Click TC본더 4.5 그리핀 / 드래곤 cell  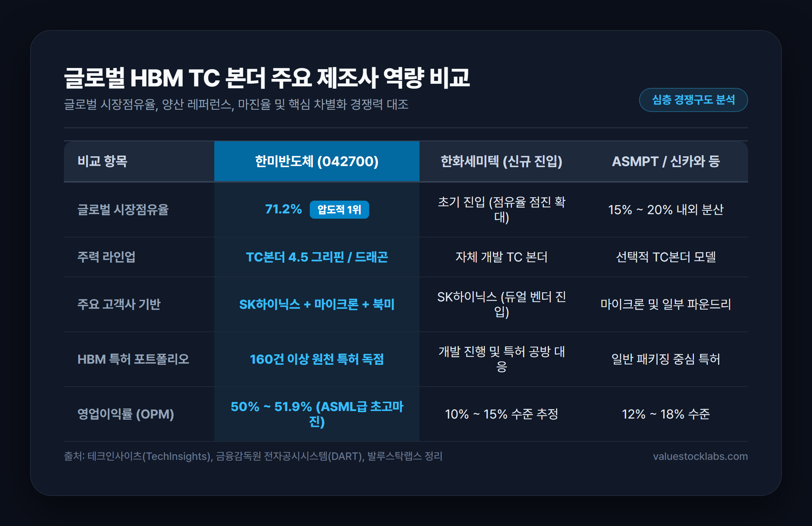[x=317, y=257]
